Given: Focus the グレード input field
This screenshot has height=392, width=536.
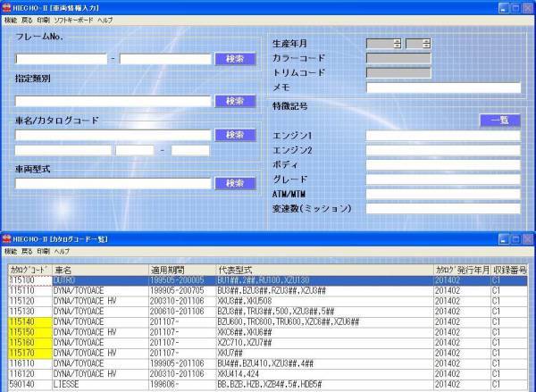Looking at the screenshot, I should [x=443, y=179].
